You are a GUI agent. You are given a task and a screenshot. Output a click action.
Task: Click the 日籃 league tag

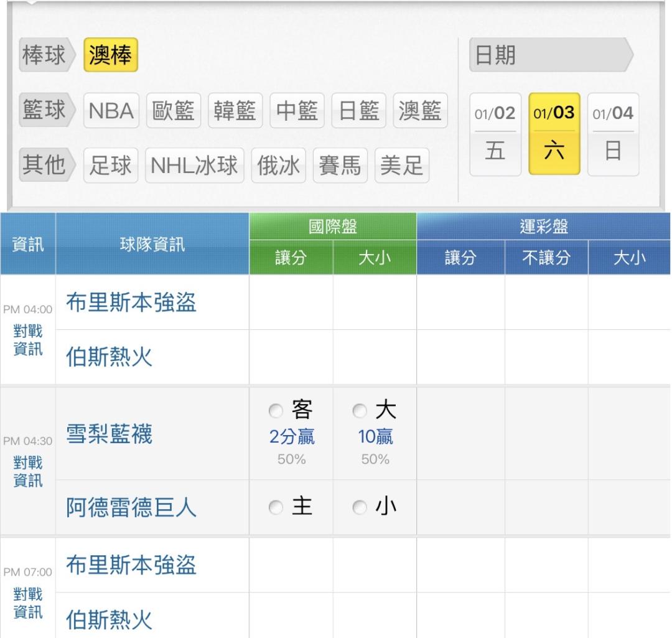point(358,111)
